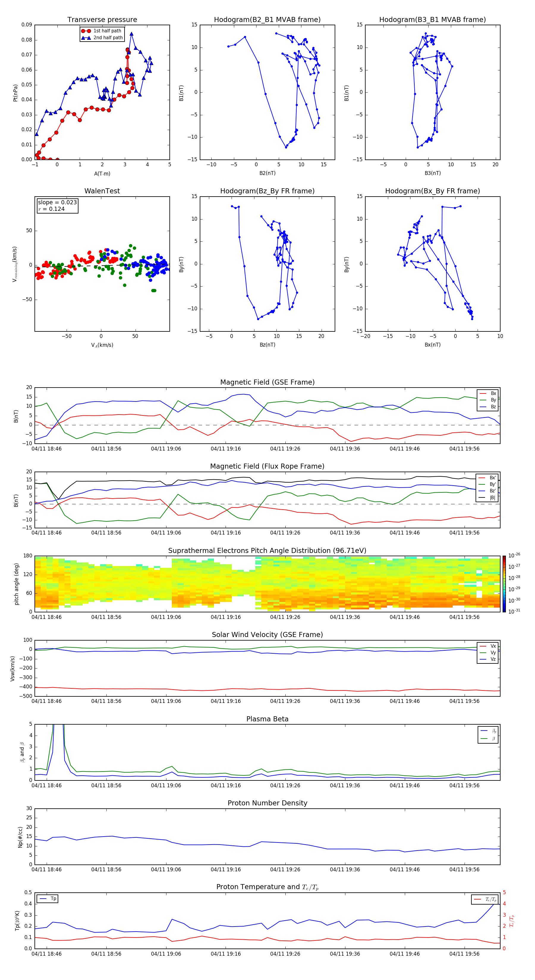Select the blue "Bz" legend entry, GSE panel
535x980 pixels.
coord(488,407)
